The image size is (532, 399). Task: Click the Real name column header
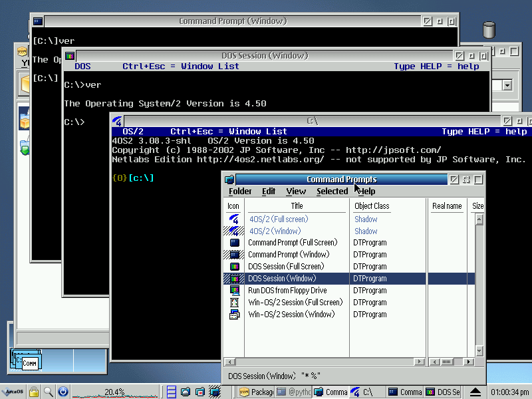coord(447,206)
